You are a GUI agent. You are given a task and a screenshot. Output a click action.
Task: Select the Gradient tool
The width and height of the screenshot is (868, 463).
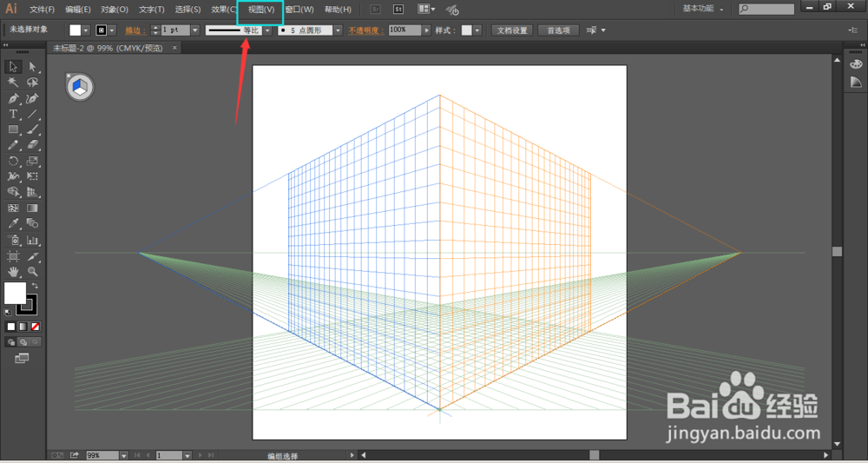tap(33, 208)
